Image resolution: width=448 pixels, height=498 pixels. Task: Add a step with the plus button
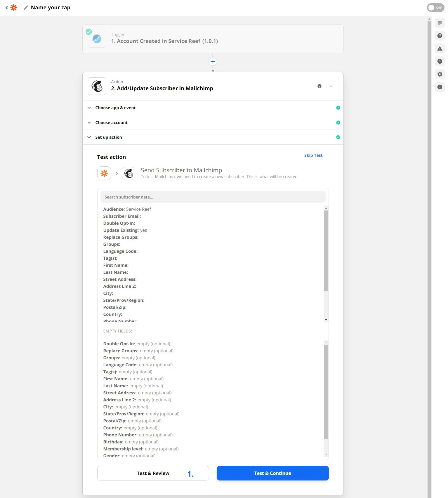213,62
